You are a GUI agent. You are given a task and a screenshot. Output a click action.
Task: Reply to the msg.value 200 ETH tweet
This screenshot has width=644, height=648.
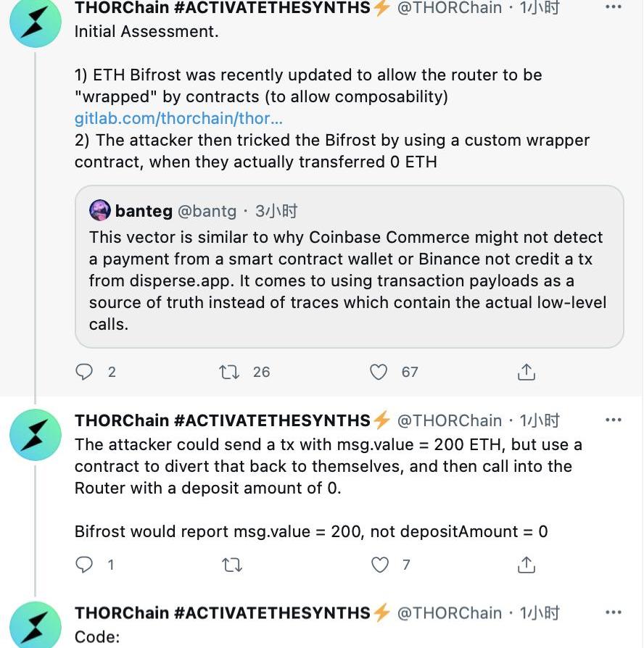84,564
